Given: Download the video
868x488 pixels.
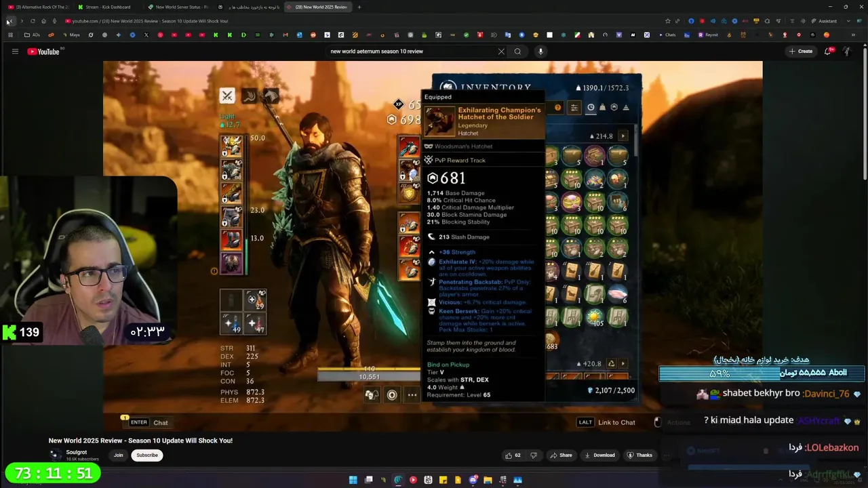Looking at the screenshot, I should click(x=599, y=455).
